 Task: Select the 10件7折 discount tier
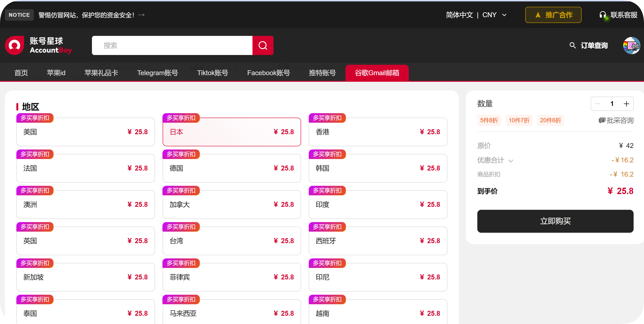(519, 121)
